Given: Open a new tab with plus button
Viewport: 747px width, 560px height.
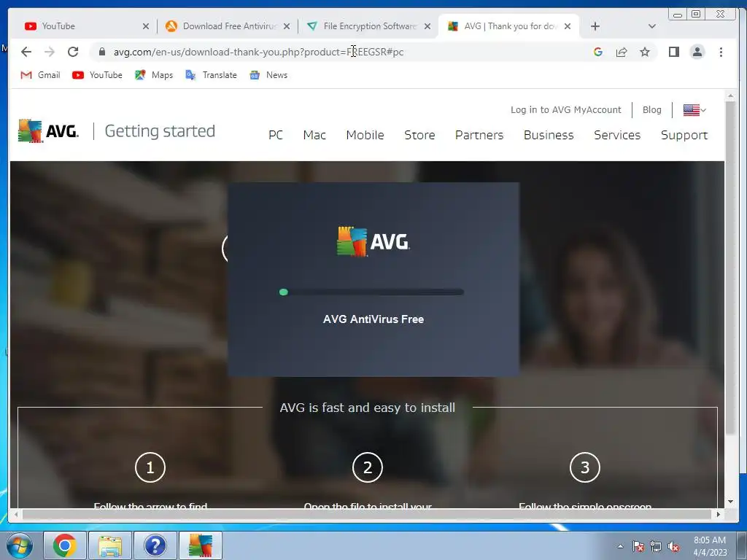Looking at the screenshot, I should (595, 26).
